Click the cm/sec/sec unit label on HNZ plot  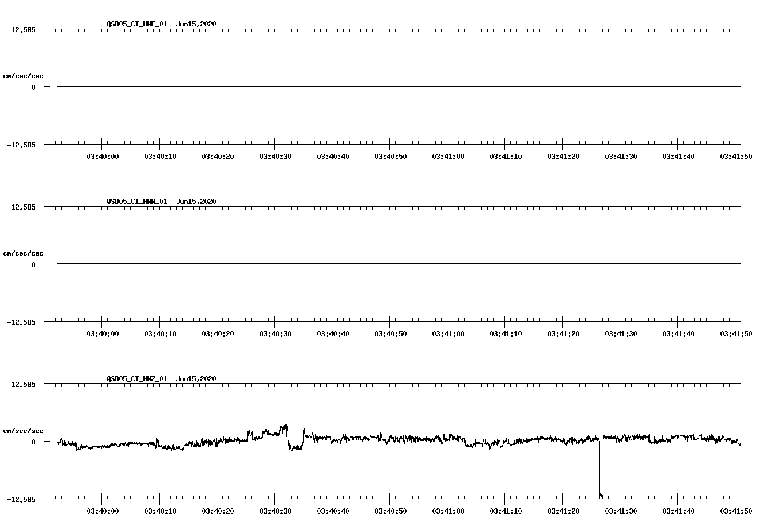coord(23,431)
